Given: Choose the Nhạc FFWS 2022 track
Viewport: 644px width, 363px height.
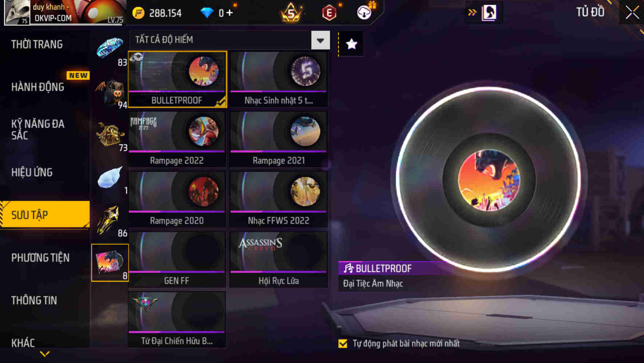Looking at the screenshot, I should coord(279,199).
